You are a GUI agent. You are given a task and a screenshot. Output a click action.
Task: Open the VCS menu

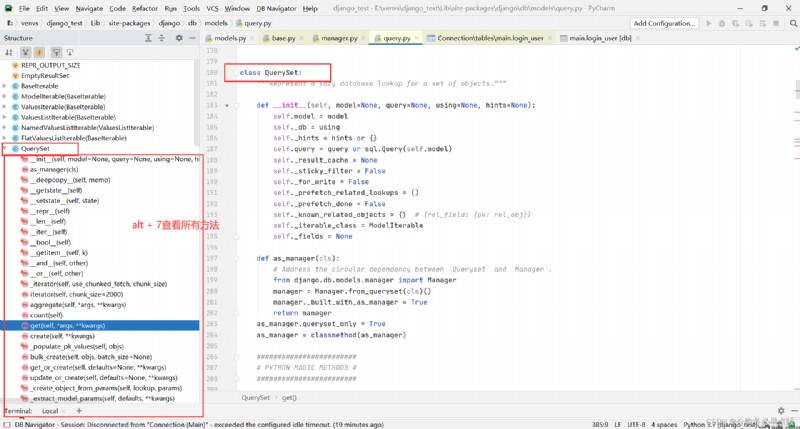(212, 8)
